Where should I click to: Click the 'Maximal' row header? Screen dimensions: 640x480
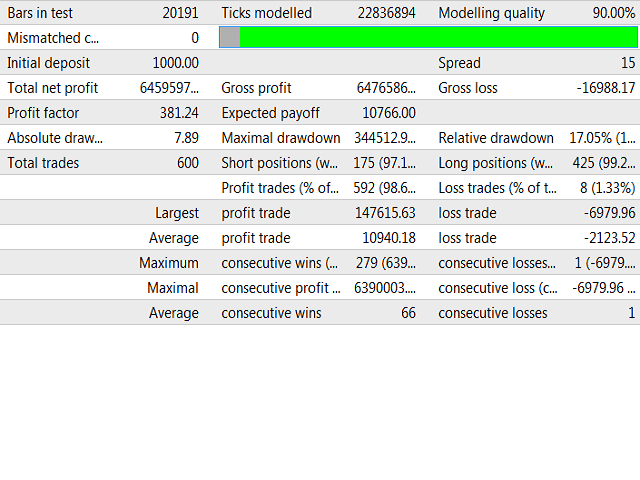point(173,288)
